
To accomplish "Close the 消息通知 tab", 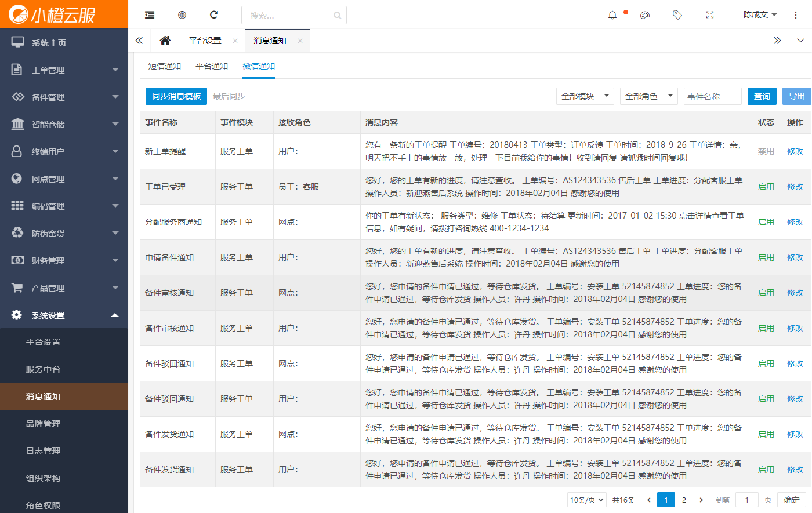I will click(300, 41).
